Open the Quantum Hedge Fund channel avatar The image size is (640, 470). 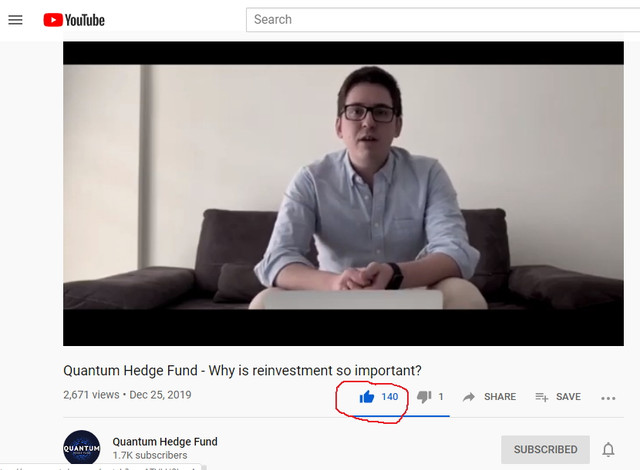coord(82,448)
